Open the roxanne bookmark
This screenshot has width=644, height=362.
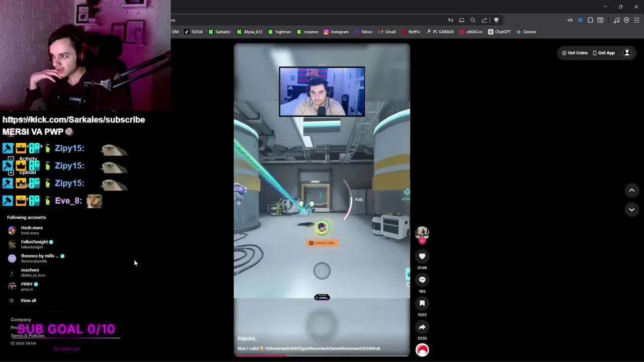coord(307,32)
